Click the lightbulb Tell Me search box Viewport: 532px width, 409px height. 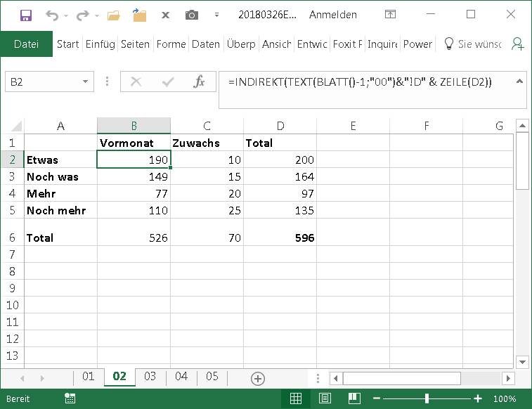coord(473,44)
